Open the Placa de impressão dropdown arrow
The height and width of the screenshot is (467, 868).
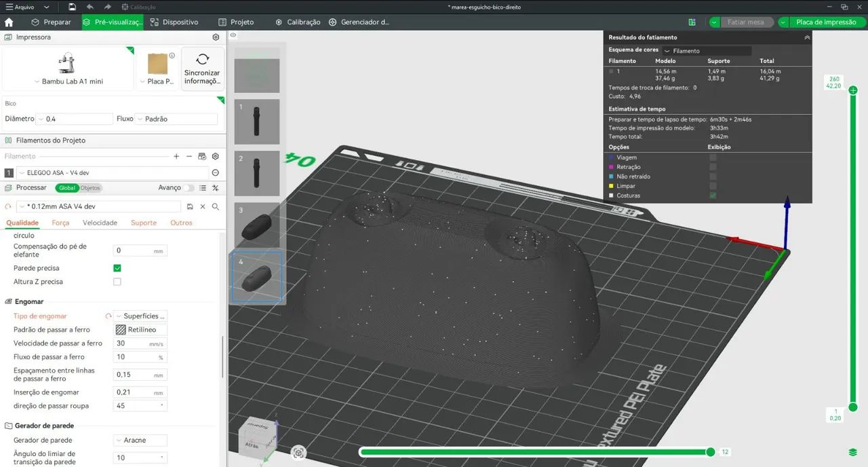click(783, 22)
